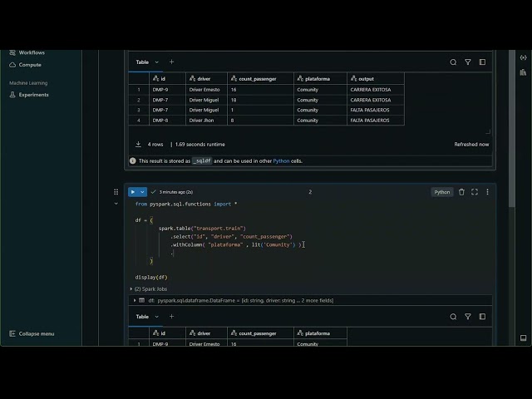Select DMP-8 id cell
The width and height of the screenshot is (532, 399).
[x=167, y=121]
